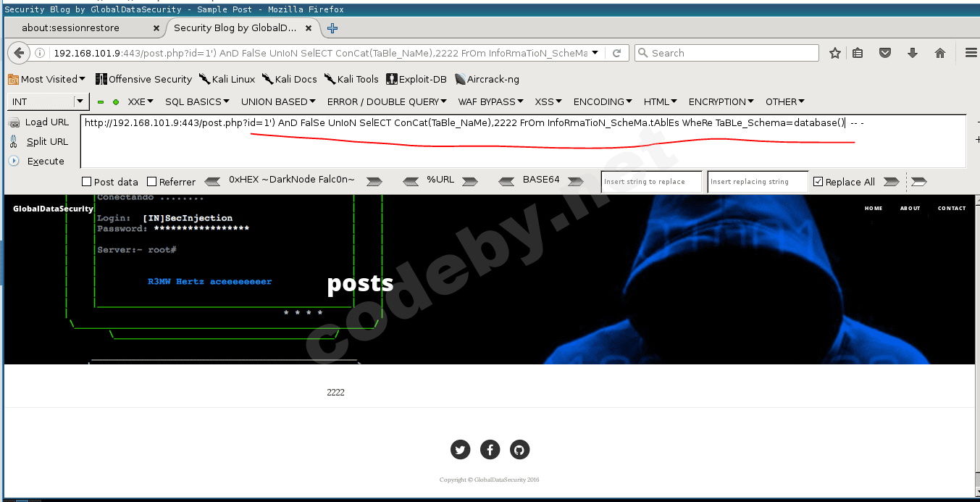Click the Facebook footer icon
The image size is (980, 502).
tap(490, 450)
